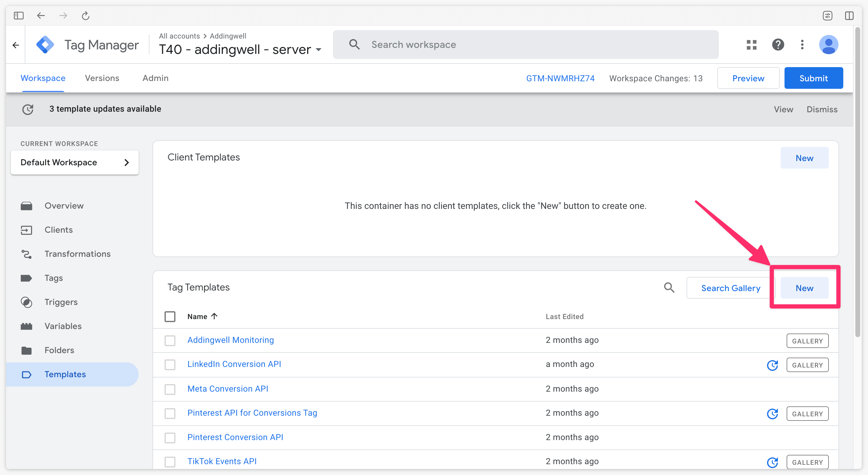Switch to the Admin tab
Viewport: 868px width, 475px height.
(x=155, y=78)
